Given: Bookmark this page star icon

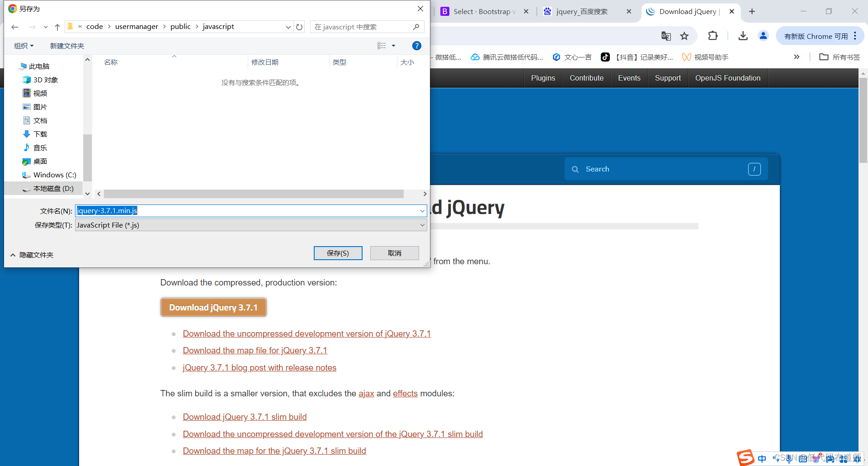Looking at the screenshot, I should coord(684,36).
